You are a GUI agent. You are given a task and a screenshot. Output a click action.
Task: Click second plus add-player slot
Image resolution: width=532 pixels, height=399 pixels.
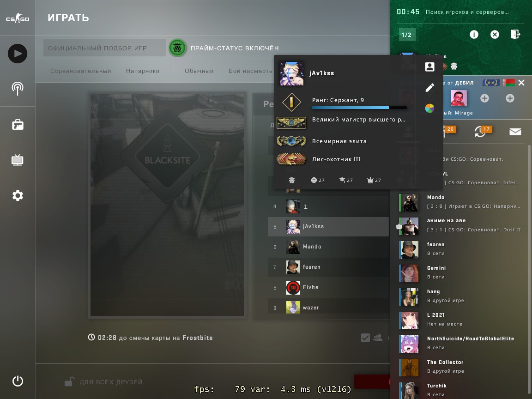tap(510, 98)
